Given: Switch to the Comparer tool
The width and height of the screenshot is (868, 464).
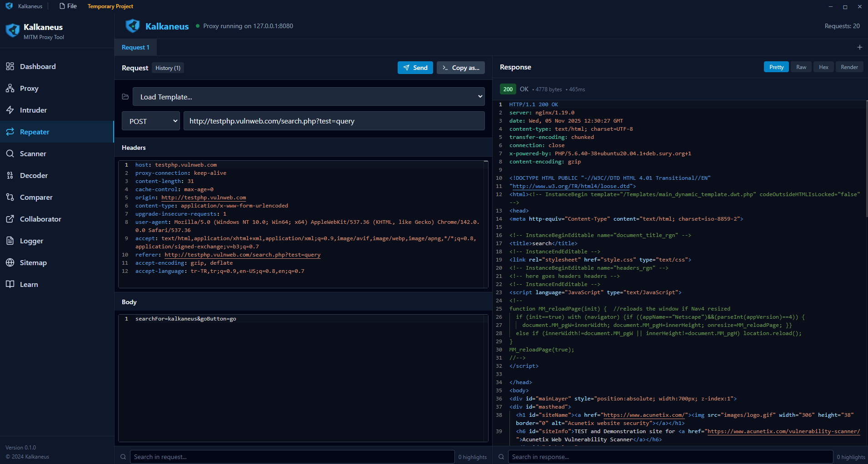Looking at the screenshot, I should tap(36, 197).
